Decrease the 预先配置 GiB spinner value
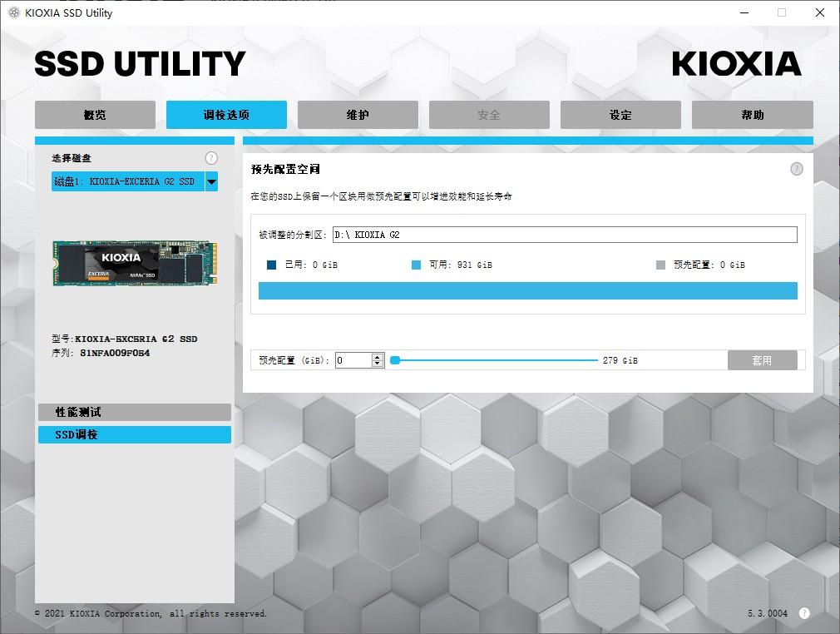Viewport: 840px width, 634px height. coord(377,364)
